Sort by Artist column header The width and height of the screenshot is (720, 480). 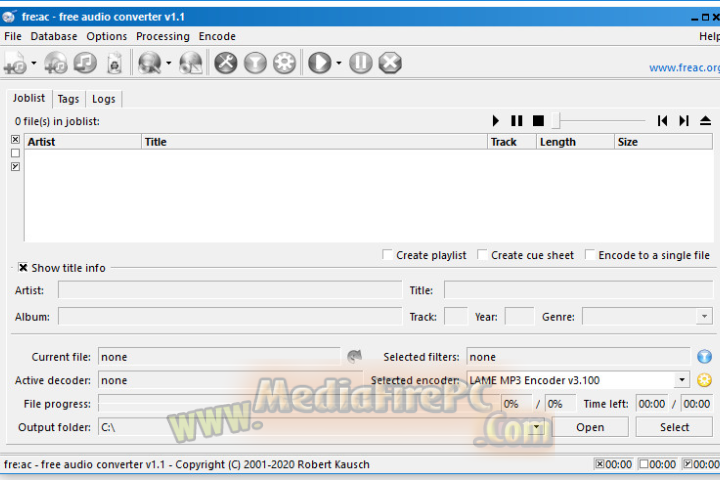[x=83, y=142]
